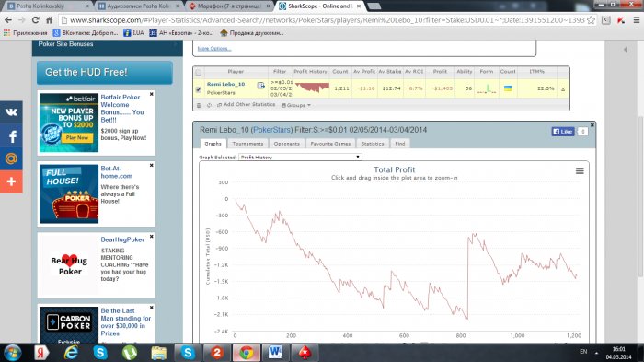This screenshot has width=644, height=362.
Task: Sort by the Profit column header
Action: [440, 72]
